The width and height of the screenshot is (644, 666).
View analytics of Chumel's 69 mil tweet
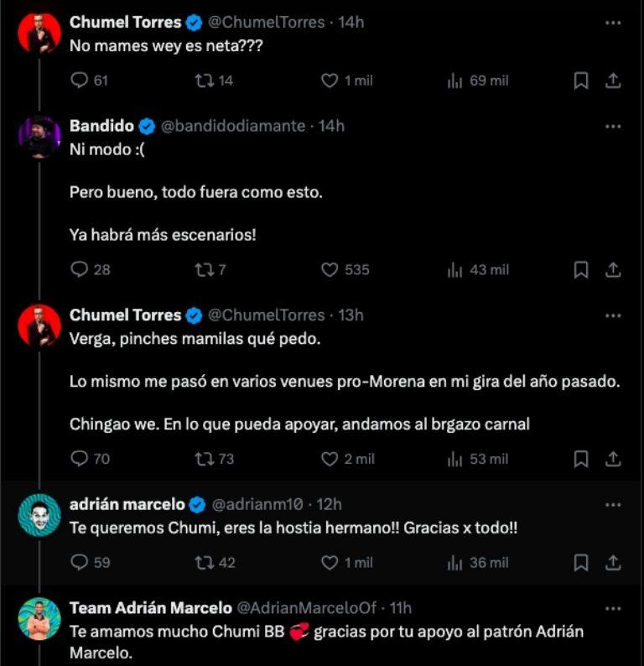(x=455, y=81)
